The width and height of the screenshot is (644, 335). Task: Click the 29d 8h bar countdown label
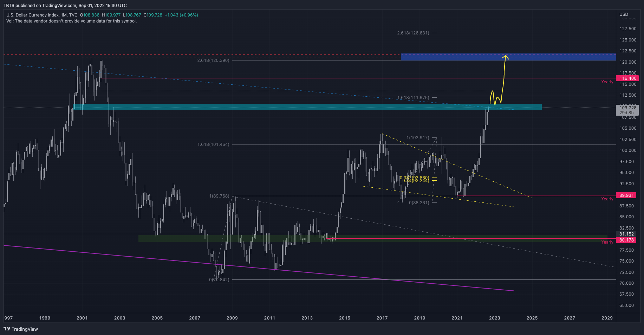point(627,113)
